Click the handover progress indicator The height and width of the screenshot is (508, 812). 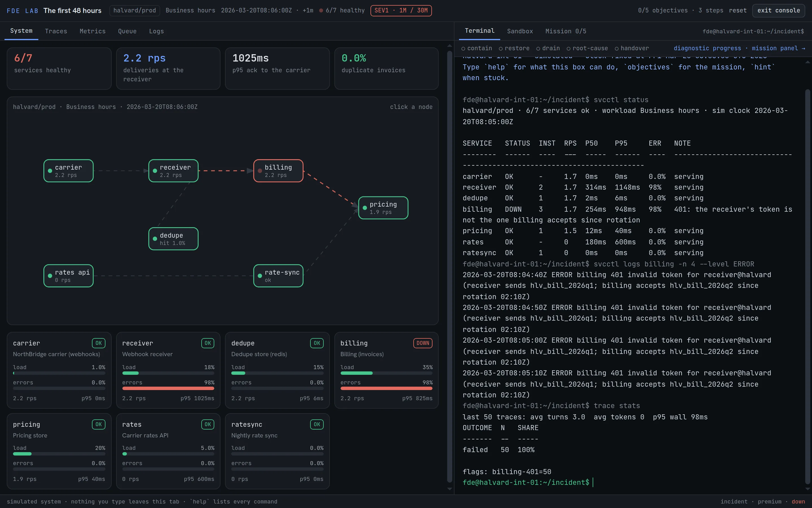(x=632, y=48)
